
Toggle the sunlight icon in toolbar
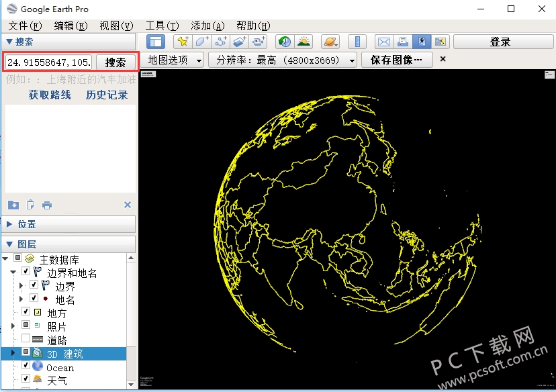[304, 42]
